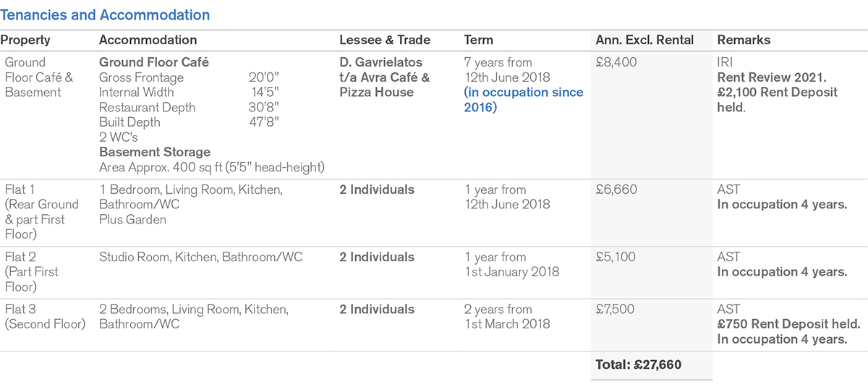Viewport: 868px width, 387px height.
Task: Click the Total: £27,660 figure
Action: [638, 365]
